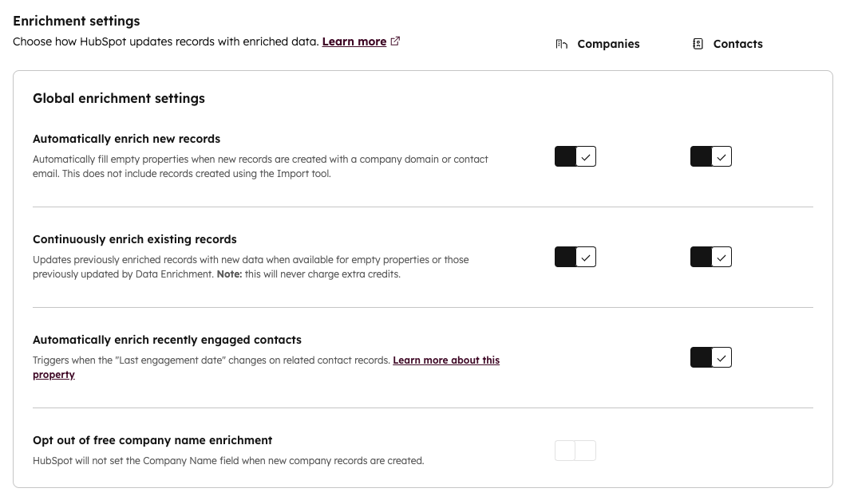Enable opt out of free company name enrichment
850x504 pixels.
(575, 451)
